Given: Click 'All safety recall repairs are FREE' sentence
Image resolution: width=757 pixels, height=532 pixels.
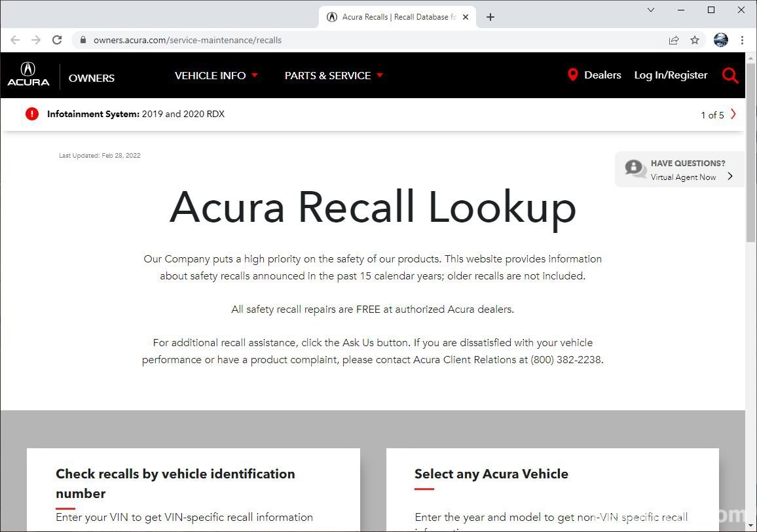Looking at the screenshot, I should coord(373,309).
